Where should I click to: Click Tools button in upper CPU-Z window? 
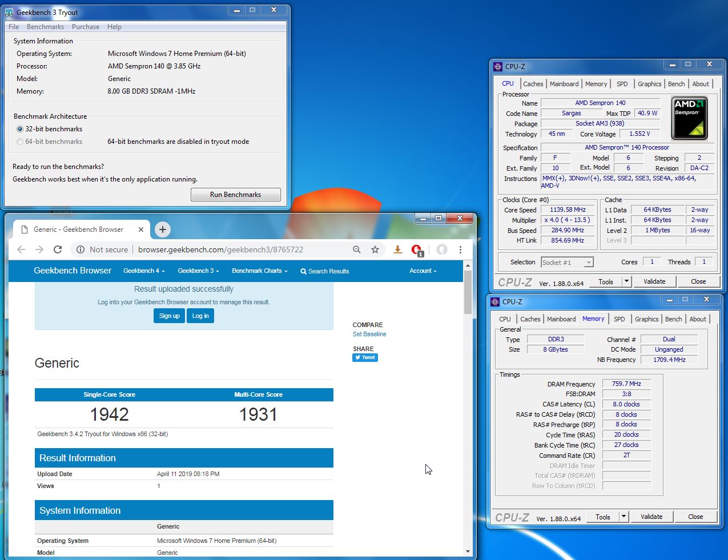click(x=606, y=281)
